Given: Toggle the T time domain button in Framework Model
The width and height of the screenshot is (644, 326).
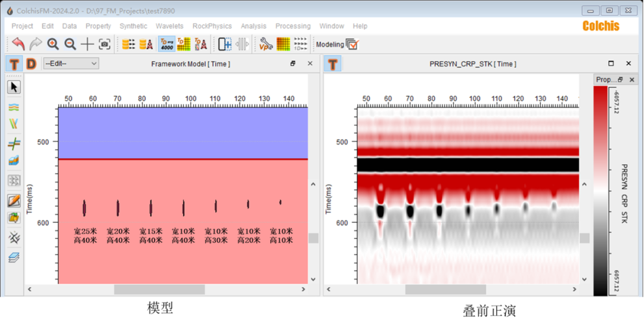Looking at the screenshot, I should coord(14,64).
